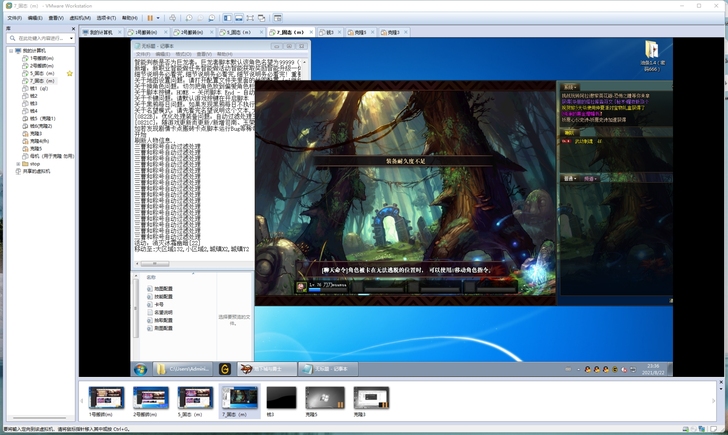Image resolution: width=728 pixels, height=435 pixels.
Task: Click the library search input field
Action: tap(43, 38)
